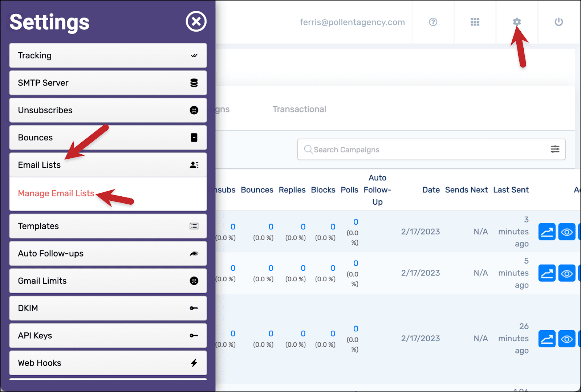
Task: Click the power logout icon
Action: click(558, 22)
